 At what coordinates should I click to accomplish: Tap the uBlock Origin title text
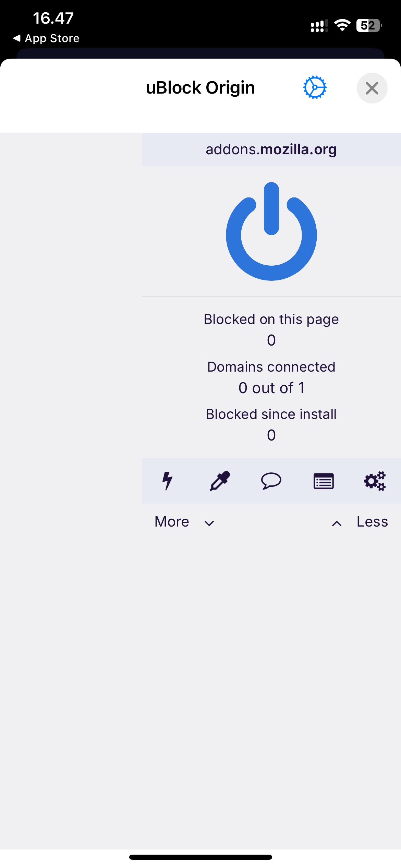[x=200, y=88]
